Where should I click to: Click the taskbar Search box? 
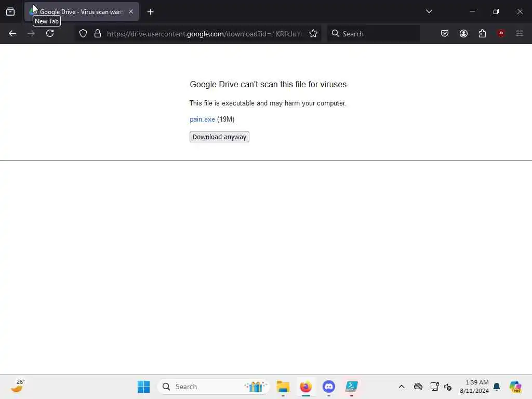[x=214, y=387]
